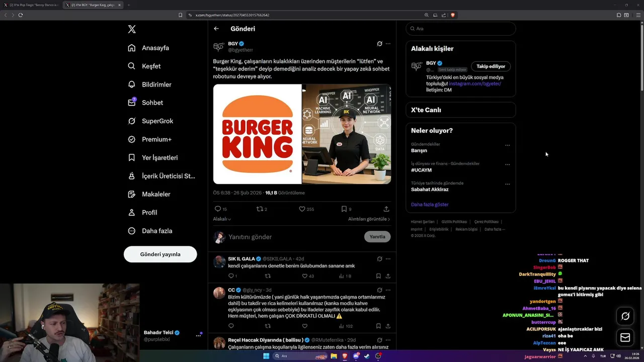Click Alıntıları görüntüle link
Image resolution: width=644 pixels, height=362 pixels.
tap(369, 219)
